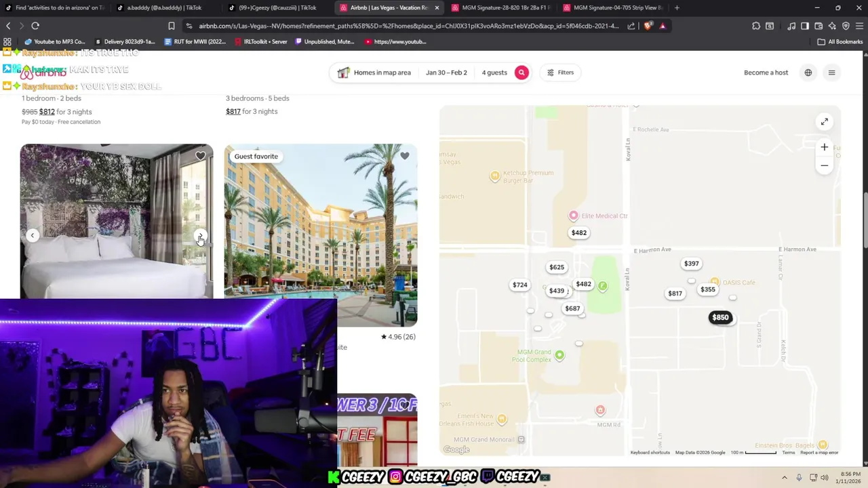Click the share page icon in the address bar
The width and height of the screenshot is (868, 488).
631,26
